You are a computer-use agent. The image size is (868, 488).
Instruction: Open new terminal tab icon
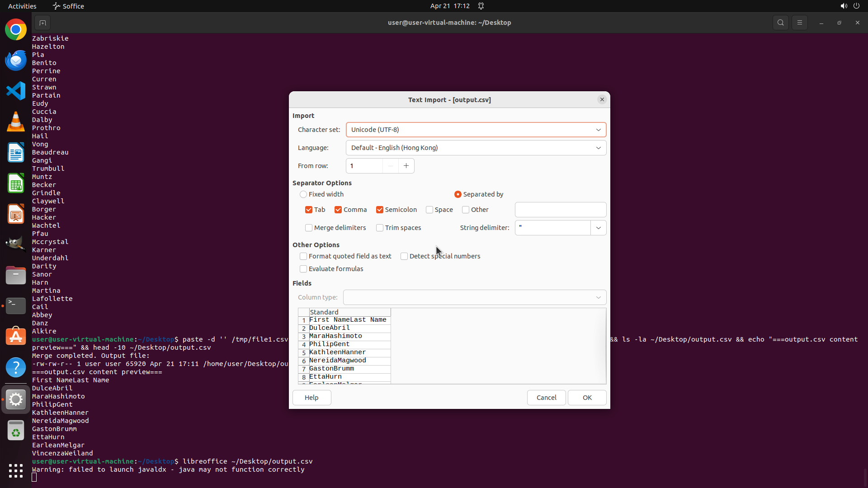[x=42, y=23]
